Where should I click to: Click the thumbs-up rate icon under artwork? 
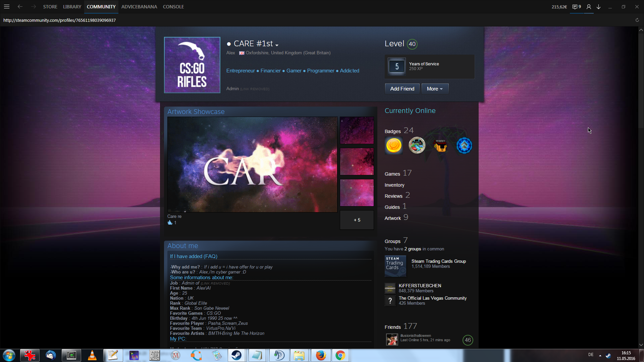pyautogui.click(x=170, y=223)
